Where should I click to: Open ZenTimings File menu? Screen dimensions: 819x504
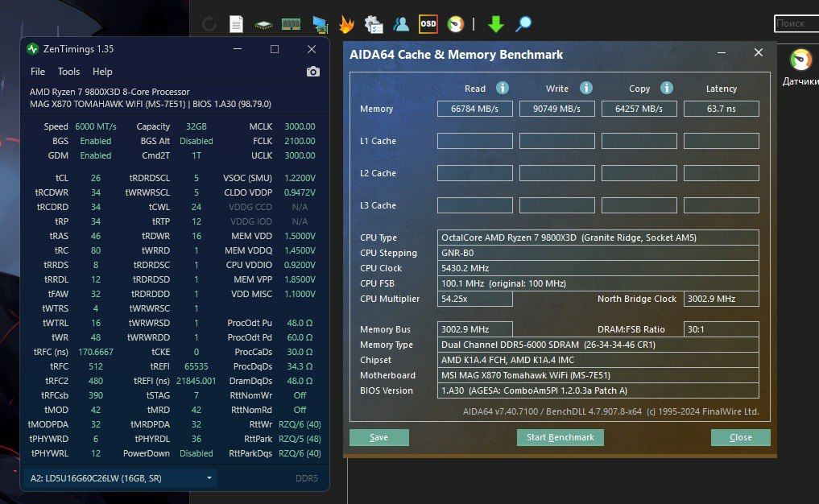38,72
